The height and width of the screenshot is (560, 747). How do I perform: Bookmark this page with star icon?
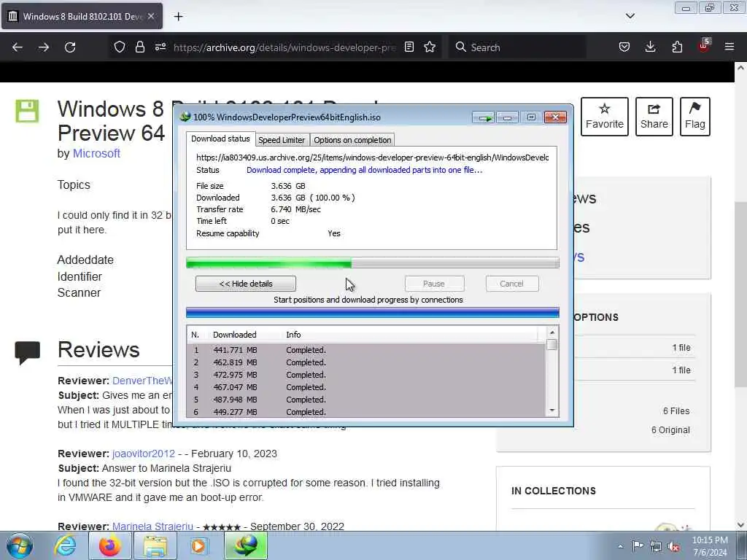[x=430, y=47]
